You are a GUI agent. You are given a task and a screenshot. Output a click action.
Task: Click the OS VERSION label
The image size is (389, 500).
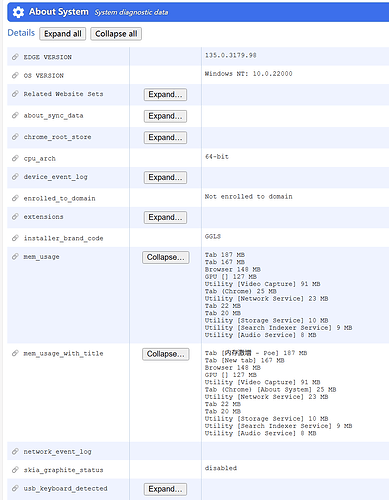pyautogui.click(x=44, y=75)
